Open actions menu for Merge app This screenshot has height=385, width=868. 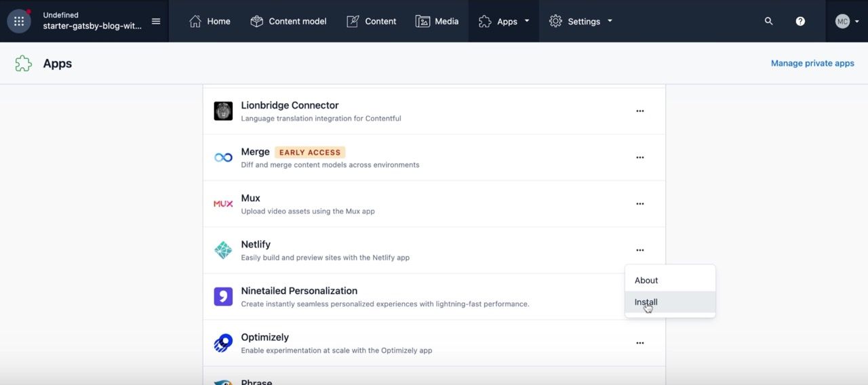point(639,157)
